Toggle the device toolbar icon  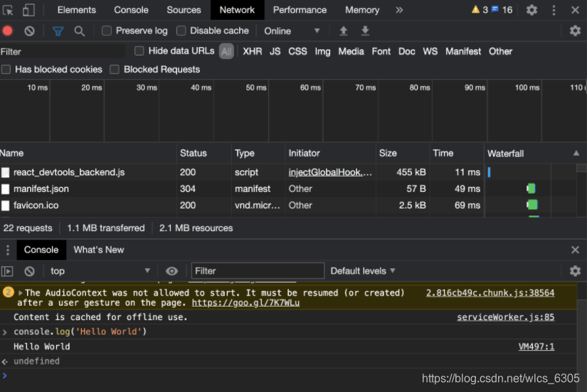coord(28,10)
